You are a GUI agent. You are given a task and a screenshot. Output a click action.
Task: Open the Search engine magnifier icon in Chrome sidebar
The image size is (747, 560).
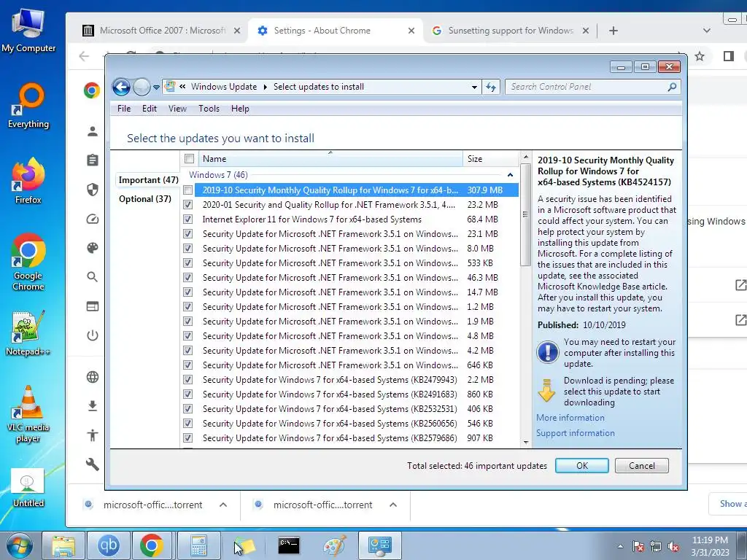[x=93, y=276]
